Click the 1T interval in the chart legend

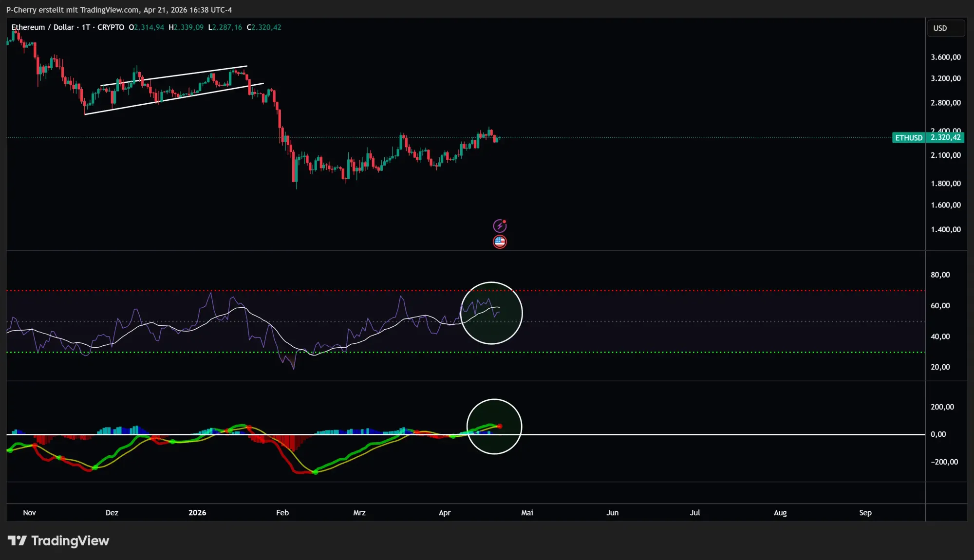[86, 27]
